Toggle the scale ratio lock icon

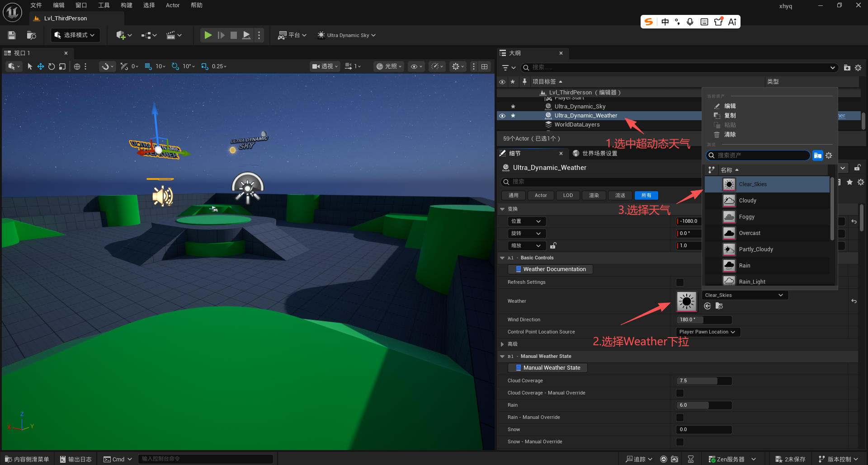[x=553, y=246]
